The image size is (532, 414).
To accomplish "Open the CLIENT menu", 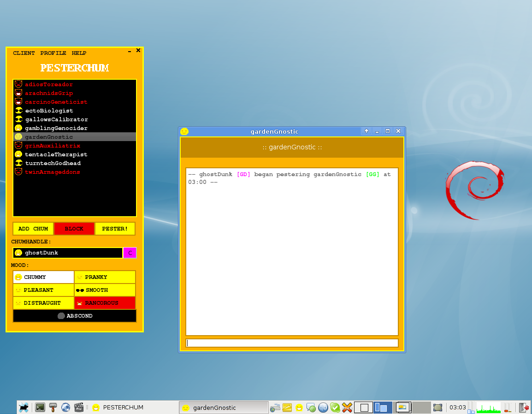I will 24,53.
